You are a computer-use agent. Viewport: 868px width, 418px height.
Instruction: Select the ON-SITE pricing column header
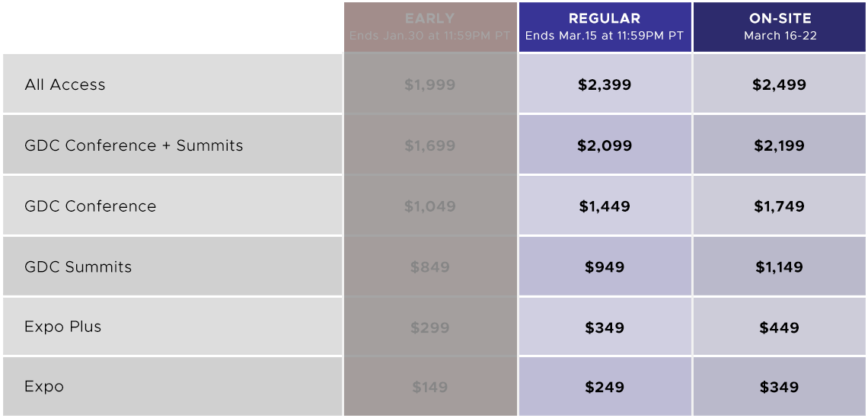coord(780,27)
